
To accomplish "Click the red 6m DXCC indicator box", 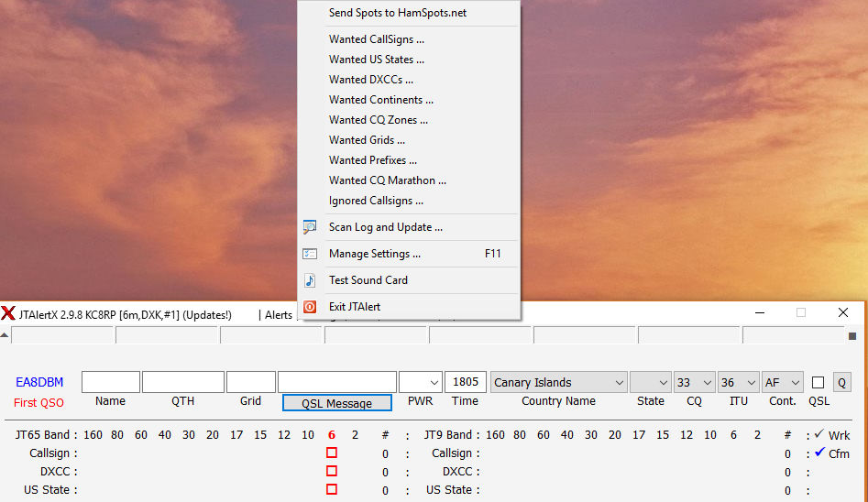I will 332,472.
